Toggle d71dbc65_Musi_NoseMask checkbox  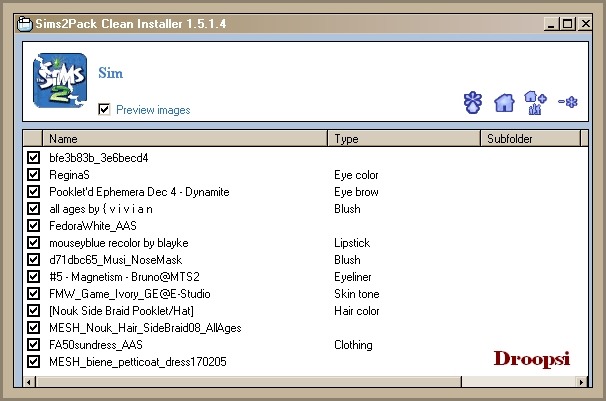click(34, 259)
